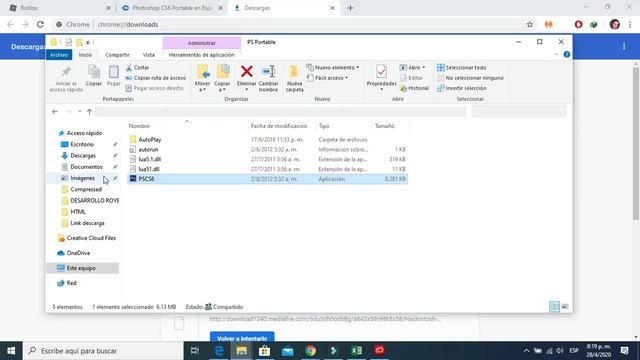Click Cambiar nombre rename icon
This screenshot has width=640, height=360.
click(x=268, y=78)
